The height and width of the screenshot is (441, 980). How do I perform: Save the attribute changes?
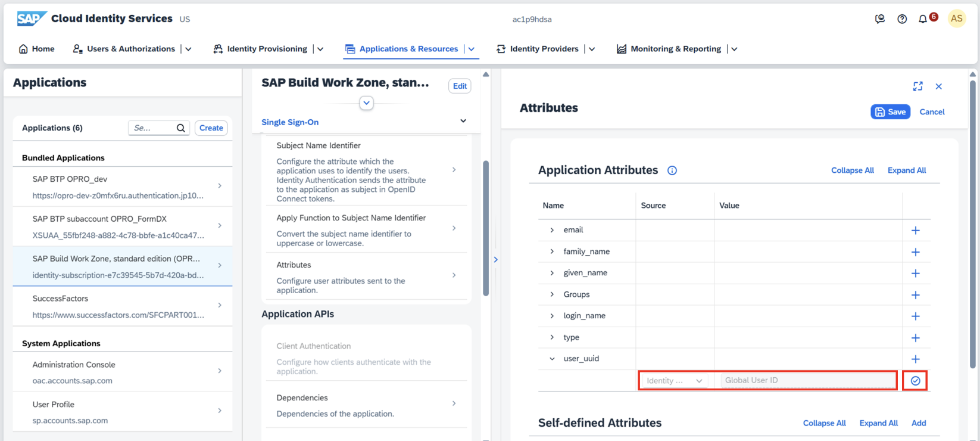(890, 112)
